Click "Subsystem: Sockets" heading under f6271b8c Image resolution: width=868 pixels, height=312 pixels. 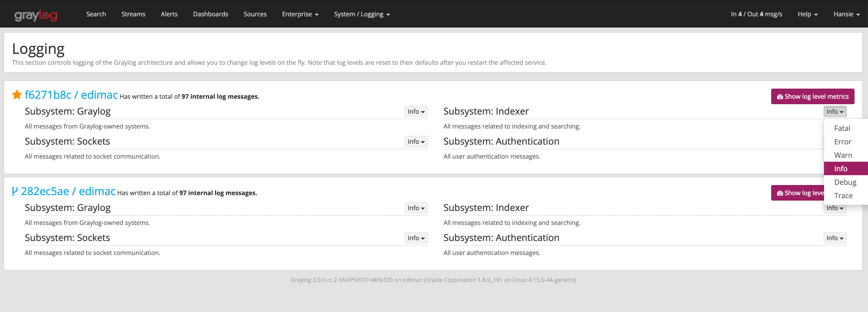67,141
